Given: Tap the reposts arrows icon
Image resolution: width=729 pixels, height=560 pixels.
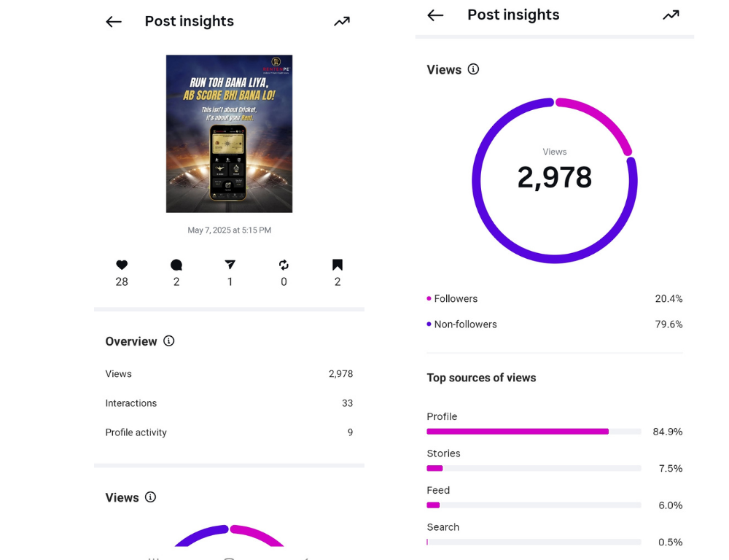Looking at the screenshot, I should (x=284, y=265).
